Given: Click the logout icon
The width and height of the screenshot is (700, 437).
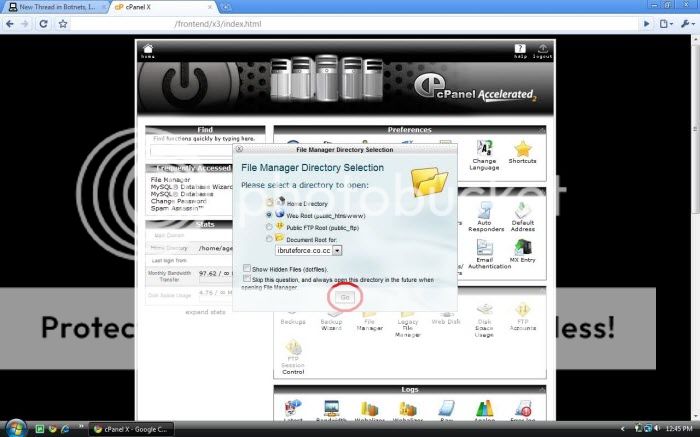Looking at the screenshot, I should pos(541,48).
